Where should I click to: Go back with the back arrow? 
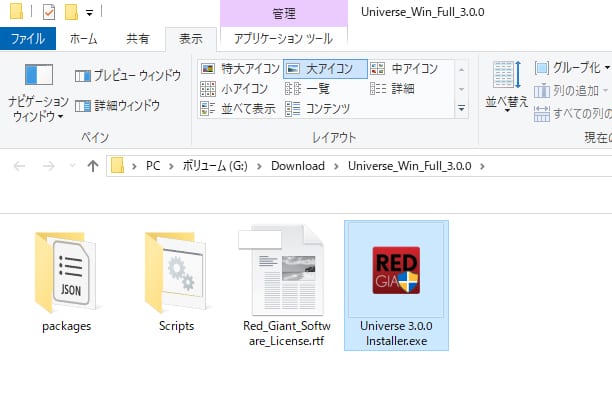tap(19, 166)
